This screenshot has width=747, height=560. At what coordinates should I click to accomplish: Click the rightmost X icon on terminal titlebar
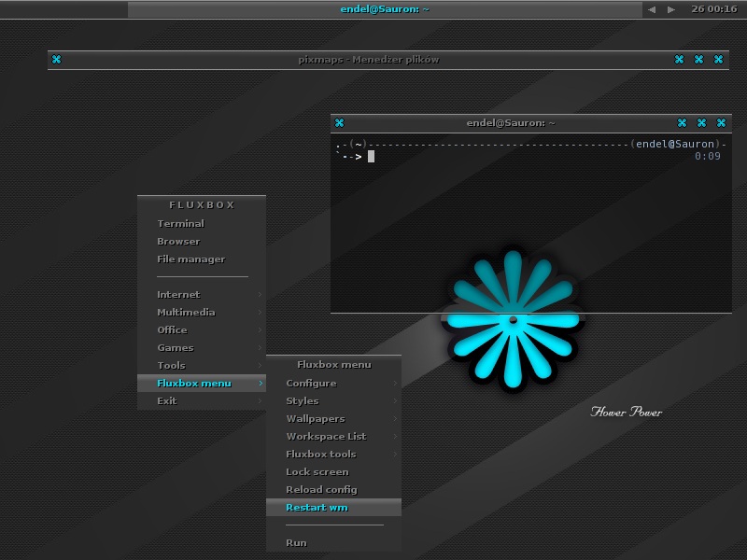pyautogui.click(x=721, y=123)
